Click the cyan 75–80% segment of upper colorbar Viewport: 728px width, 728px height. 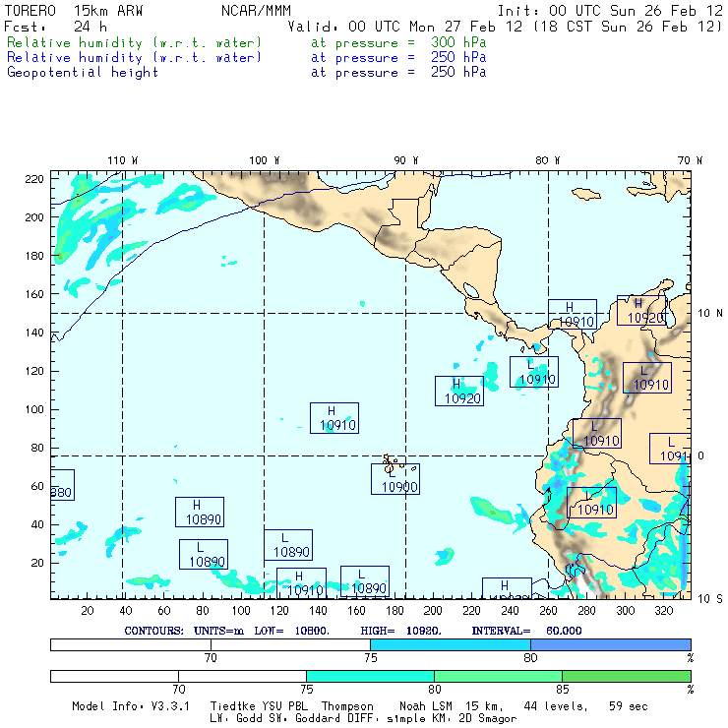451,644
